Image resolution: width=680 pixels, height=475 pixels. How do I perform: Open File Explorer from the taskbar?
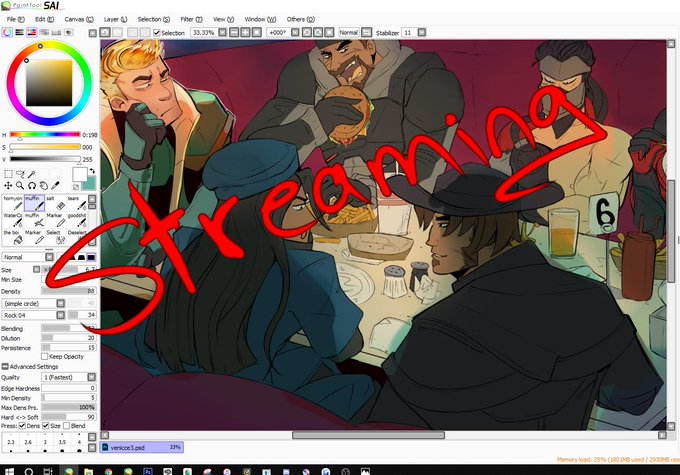coord(88,471)
